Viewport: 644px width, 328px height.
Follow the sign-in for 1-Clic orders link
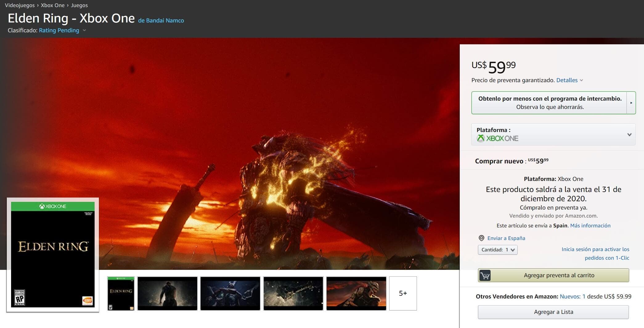(595, 254)
